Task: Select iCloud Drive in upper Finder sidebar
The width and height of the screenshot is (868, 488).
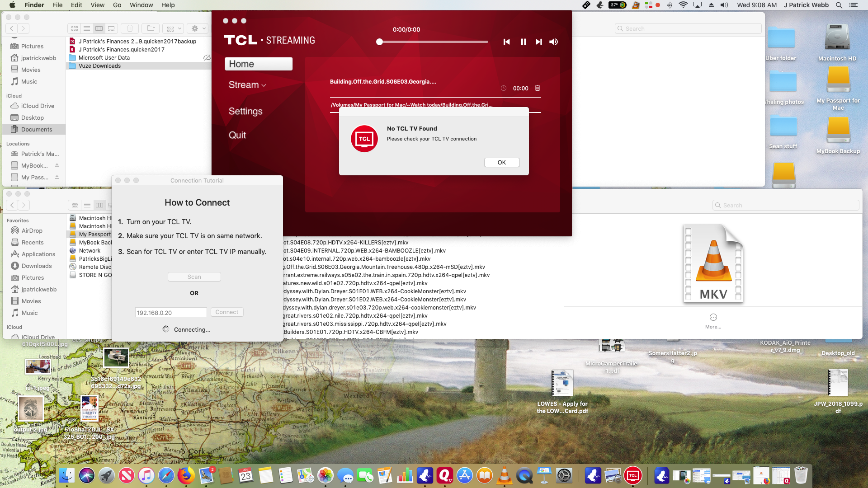Action: pos(34,106)
